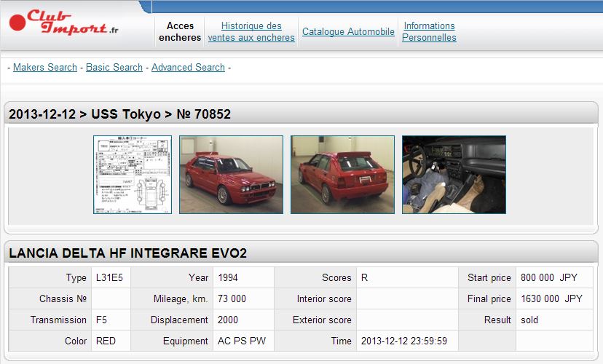Open the front view photo of red car
603x364 pixels.
[231, 175]
